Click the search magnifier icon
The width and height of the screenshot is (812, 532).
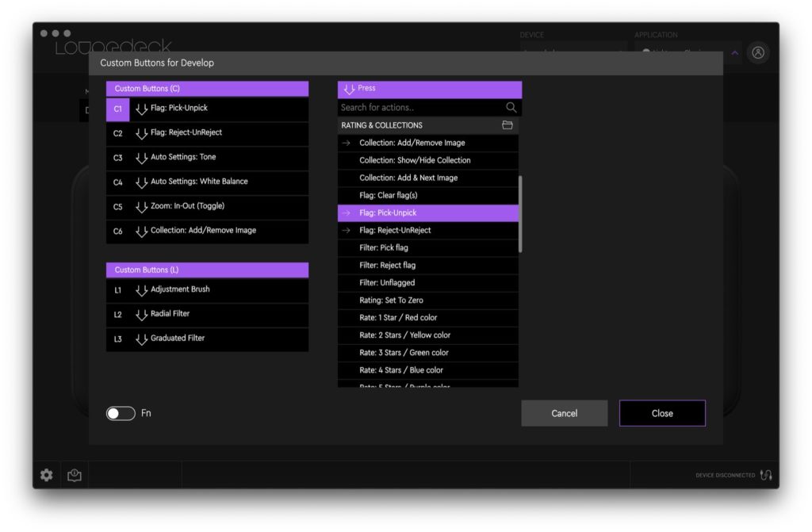511,107
